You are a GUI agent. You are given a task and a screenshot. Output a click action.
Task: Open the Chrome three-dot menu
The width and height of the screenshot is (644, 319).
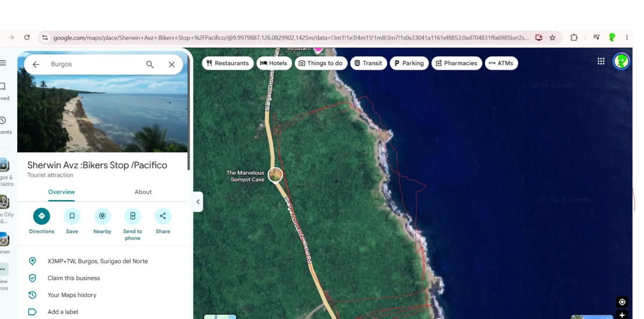click(627, 38)
